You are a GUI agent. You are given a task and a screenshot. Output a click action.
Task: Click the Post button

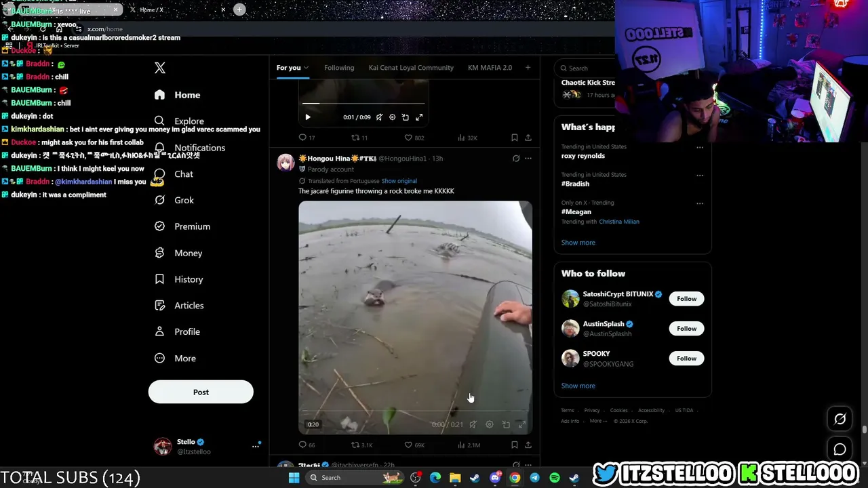pos(201,392)
